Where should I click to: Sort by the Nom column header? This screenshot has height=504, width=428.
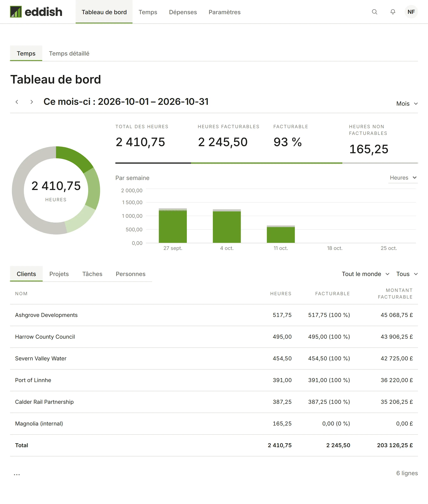(x=21, y=294)
